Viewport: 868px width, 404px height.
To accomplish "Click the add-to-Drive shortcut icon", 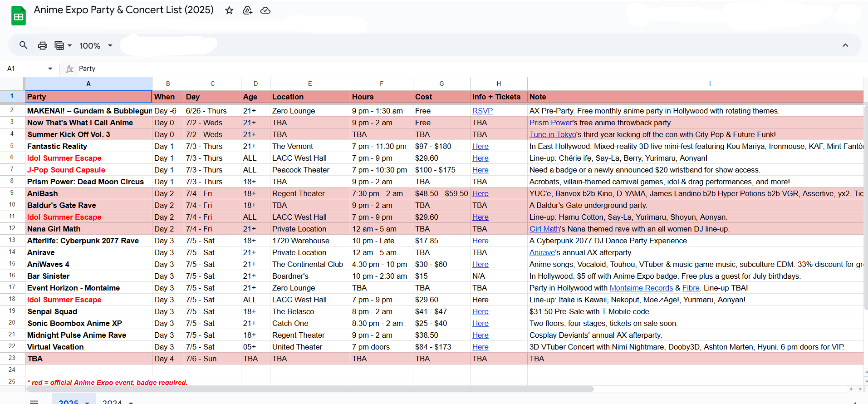I will (247, 10).
